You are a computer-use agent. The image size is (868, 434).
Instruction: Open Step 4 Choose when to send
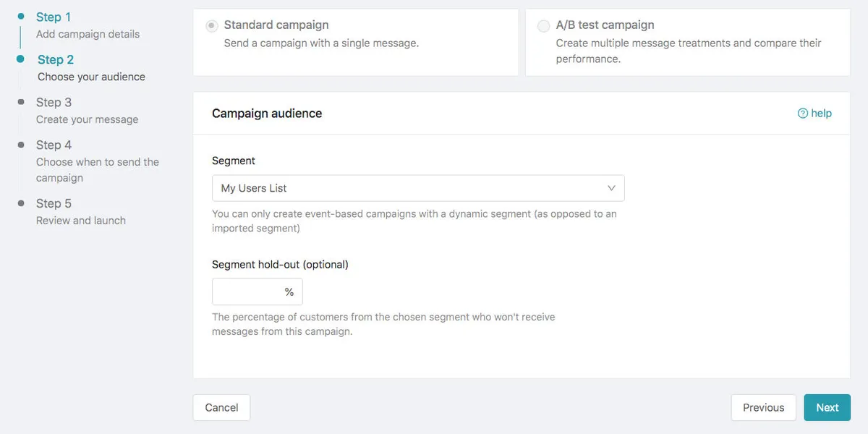click(x=97, y=161)
